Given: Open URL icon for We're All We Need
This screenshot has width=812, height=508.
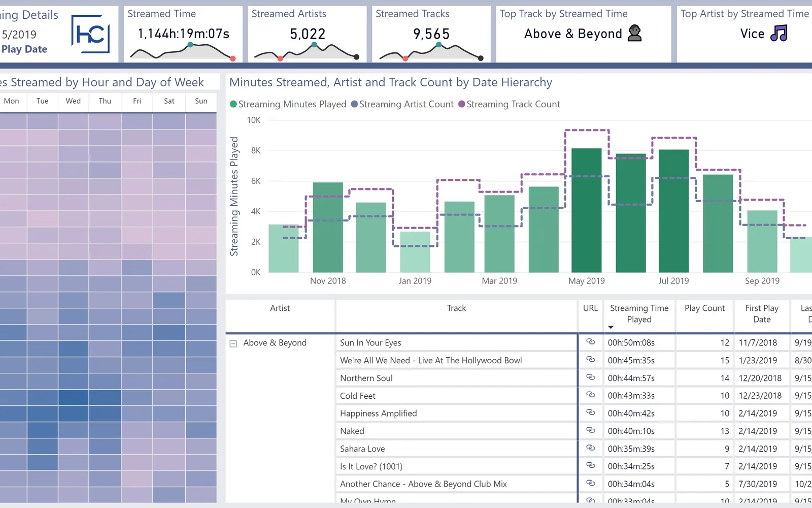Looking at the screenshot, I should [x=590, y=360].
